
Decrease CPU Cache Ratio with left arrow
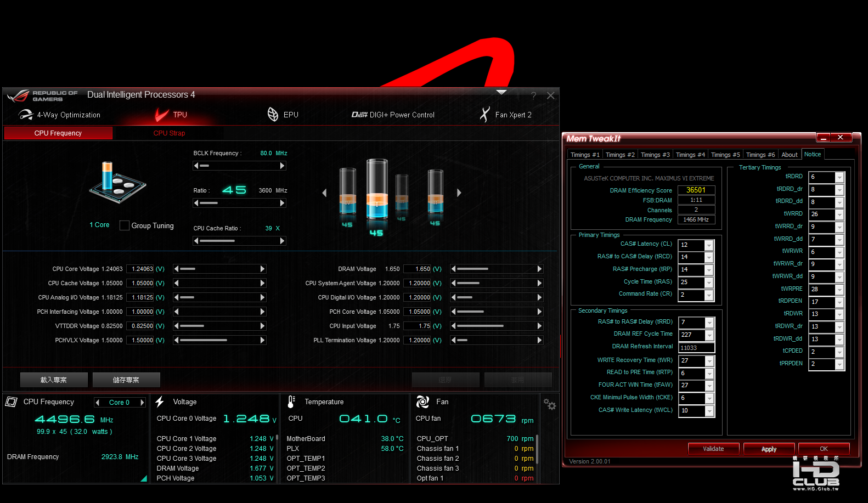click(196, 241)
